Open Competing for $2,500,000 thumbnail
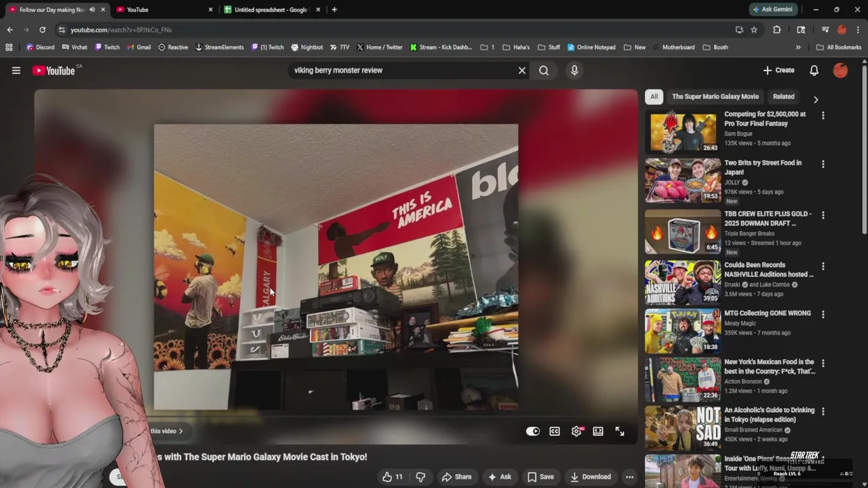868x488 pixels. tap(683, 131)
